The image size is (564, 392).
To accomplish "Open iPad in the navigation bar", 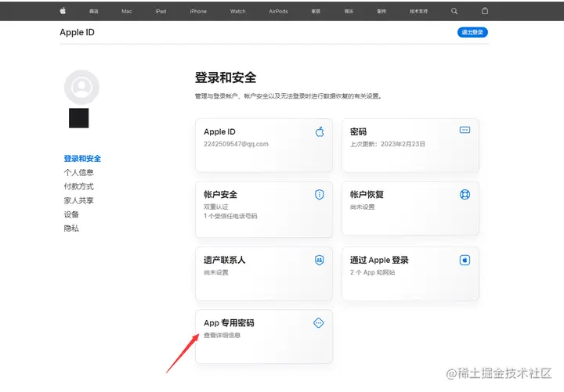I will (x=161, y=12).
